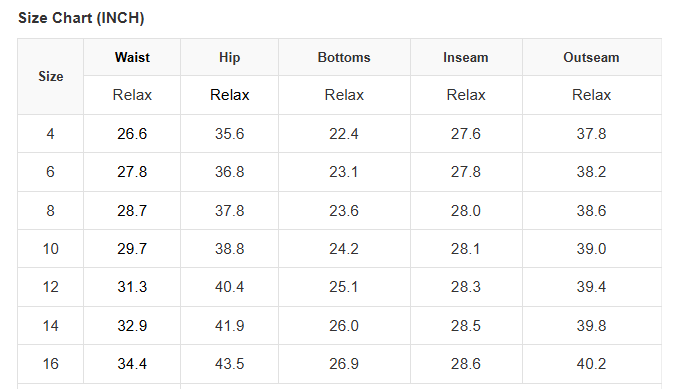Click the Inseam column header
This screenshot has width=673, height=389.
click(466, 58)
